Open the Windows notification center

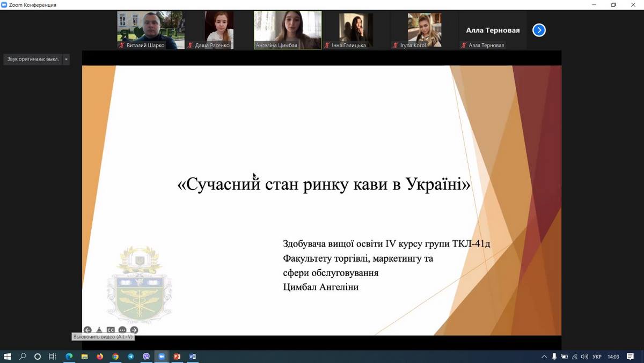[x=631, y=357]
